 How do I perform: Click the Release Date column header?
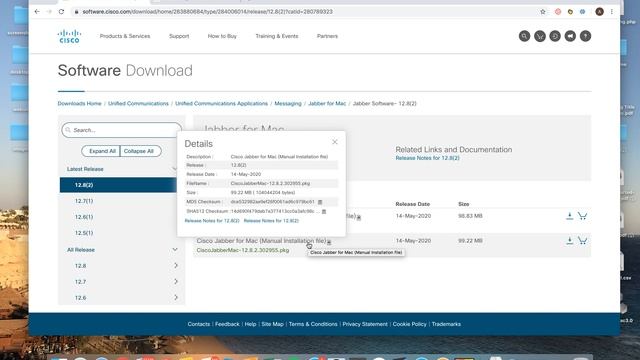(413, 204)
